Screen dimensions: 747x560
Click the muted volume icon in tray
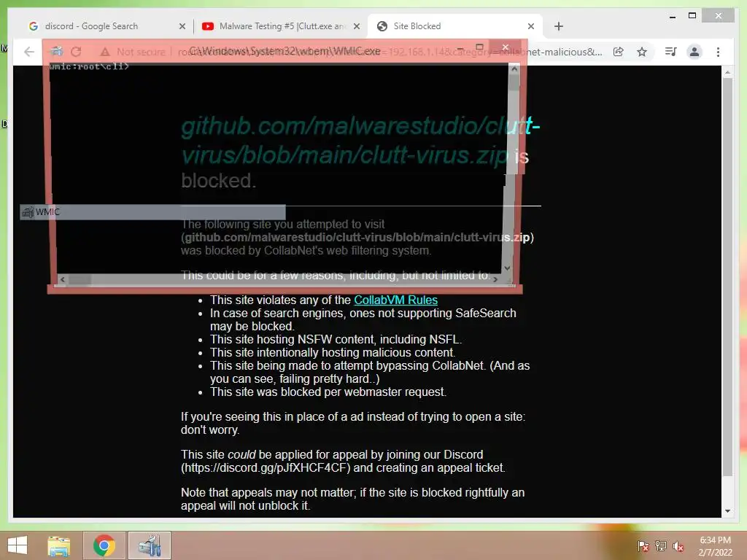click(678, 546)
